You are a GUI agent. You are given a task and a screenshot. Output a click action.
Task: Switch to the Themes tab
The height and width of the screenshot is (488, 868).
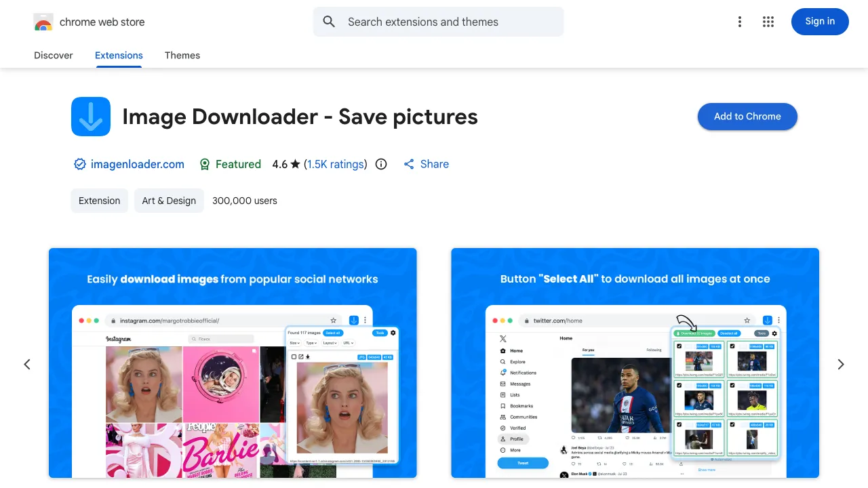(182, 56)
